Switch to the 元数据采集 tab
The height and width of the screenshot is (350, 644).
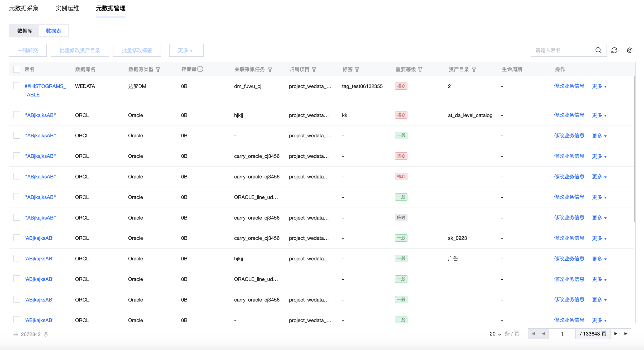24,8
